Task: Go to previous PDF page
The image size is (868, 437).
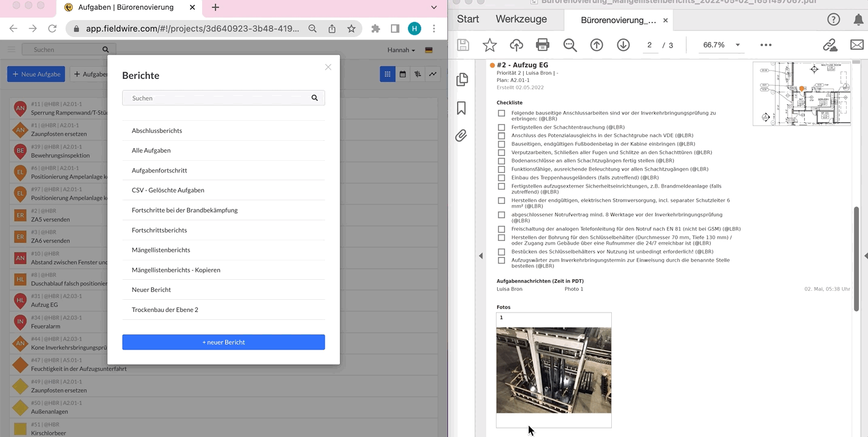Action: coord(597,45)
